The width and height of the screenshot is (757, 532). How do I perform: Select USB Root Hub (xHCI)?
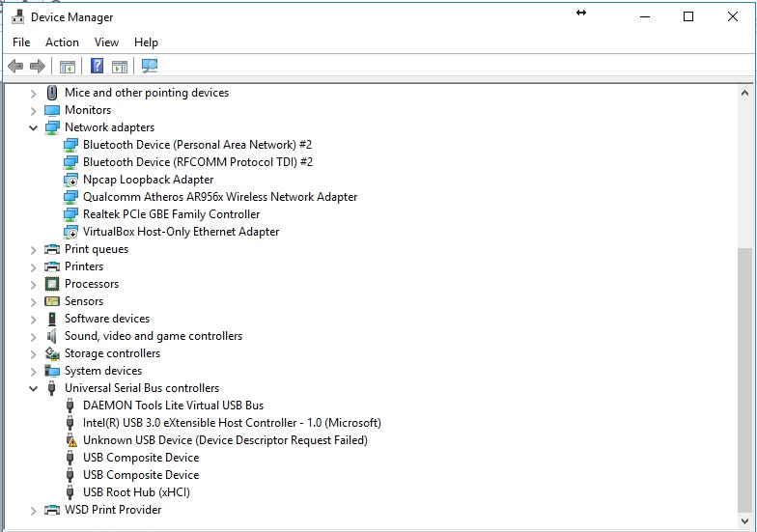(136, 492)
